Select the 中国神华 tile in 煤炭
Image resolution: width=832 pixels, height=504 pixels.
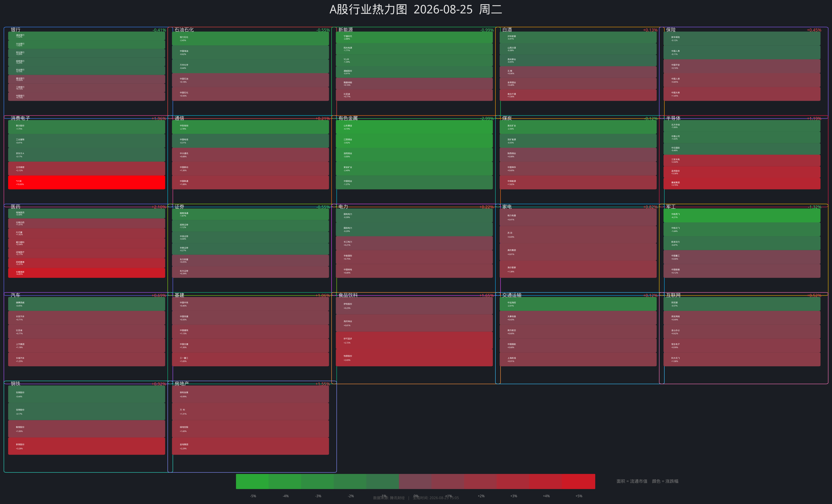click(x=578, y=169)
